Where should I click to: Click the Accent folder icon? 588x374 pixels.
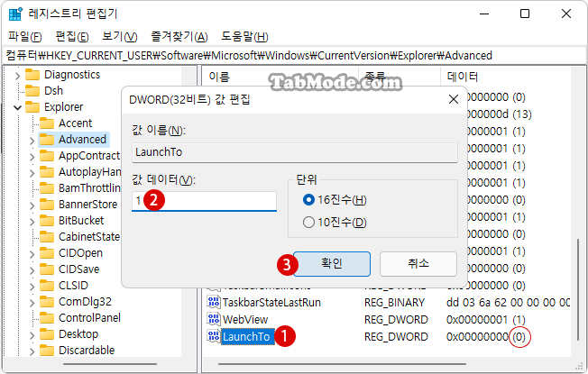click(x=47, y=123)
